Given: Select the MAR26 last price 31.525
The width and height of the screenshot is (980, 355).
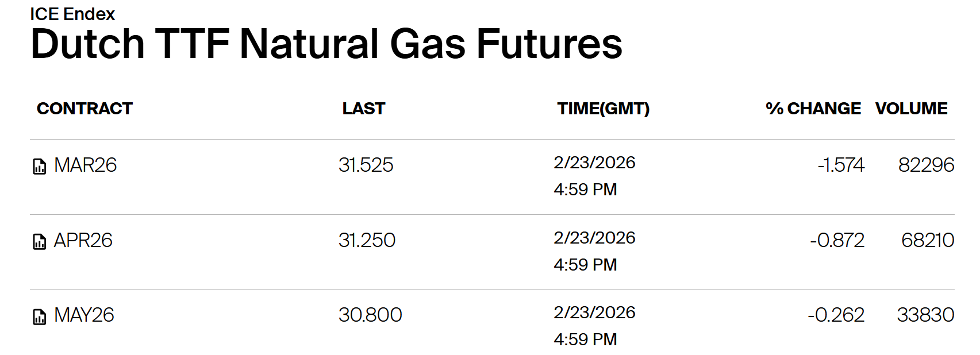Looking at the screenshot, I should click(366, 165).
